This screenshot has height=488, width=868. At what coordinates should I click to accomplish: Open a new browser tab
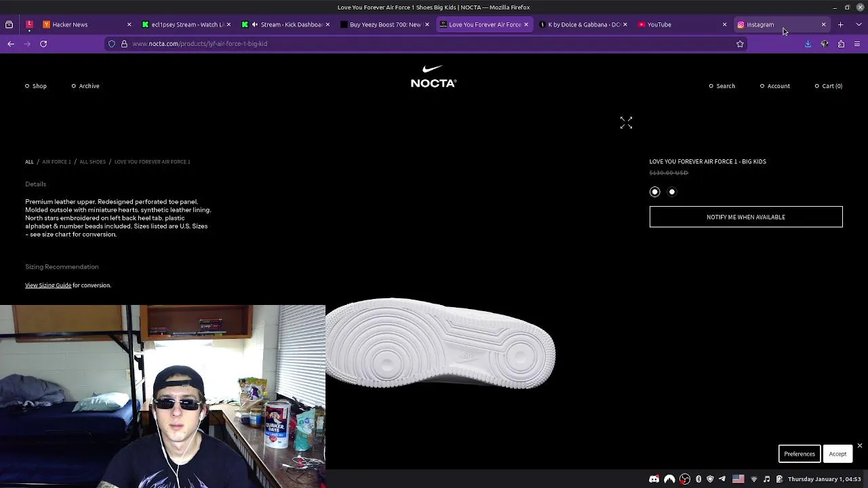coord(840,24)
